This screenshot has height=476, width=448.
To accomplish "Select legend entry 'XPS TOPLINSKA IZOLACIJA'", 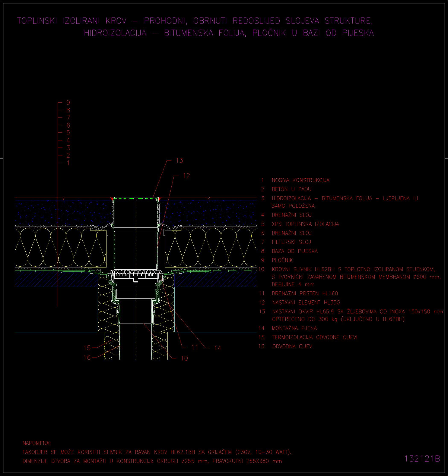I will pyautogui.click(x=305, y=224).
